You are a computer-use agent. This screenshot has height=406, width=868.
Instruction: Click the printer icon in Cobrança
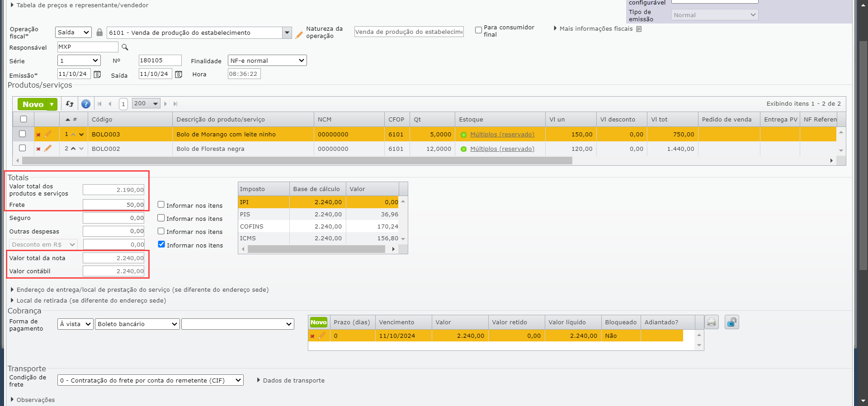pyautogui.click(x=712, y=322)
